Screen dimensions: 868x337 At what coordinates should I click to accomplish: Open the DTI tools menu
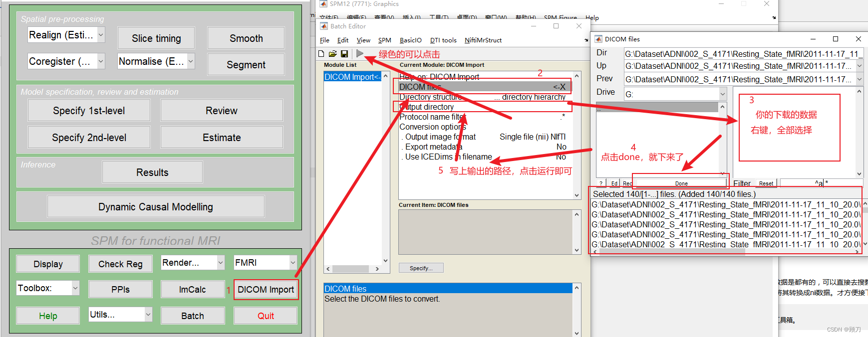point(443,40)
